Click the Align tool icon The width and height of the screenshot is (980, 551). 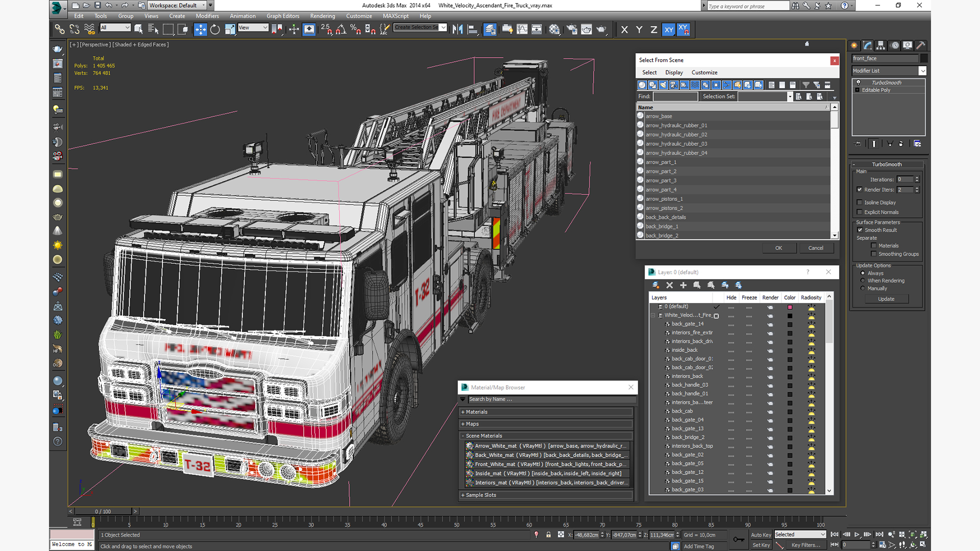473,30
